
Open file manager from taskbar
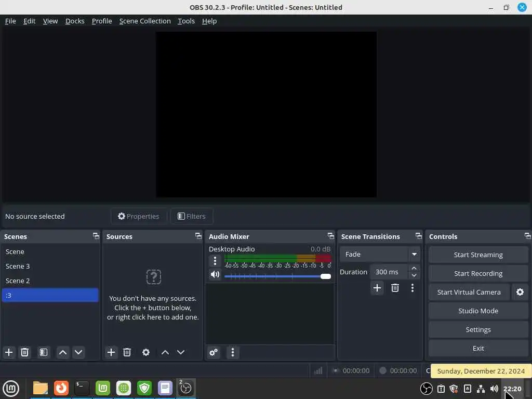(x=41, y=388)
